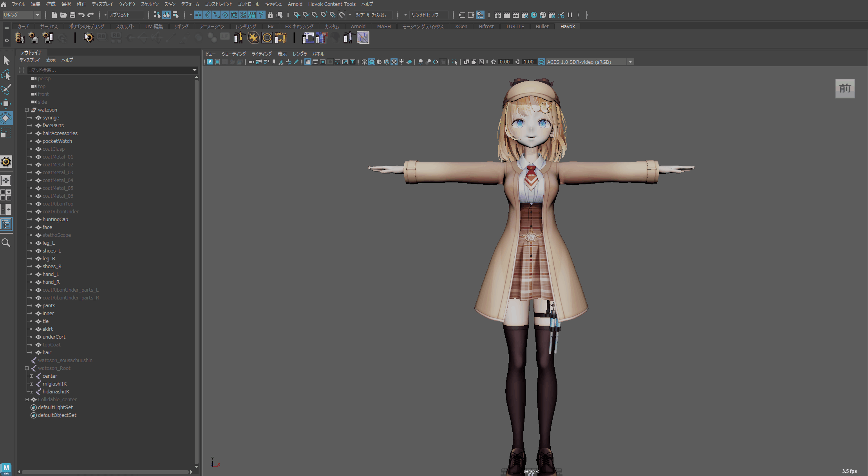868x476 pixels.
Task: Open a scene with the folder icon
Action: [x=63, y=15]
